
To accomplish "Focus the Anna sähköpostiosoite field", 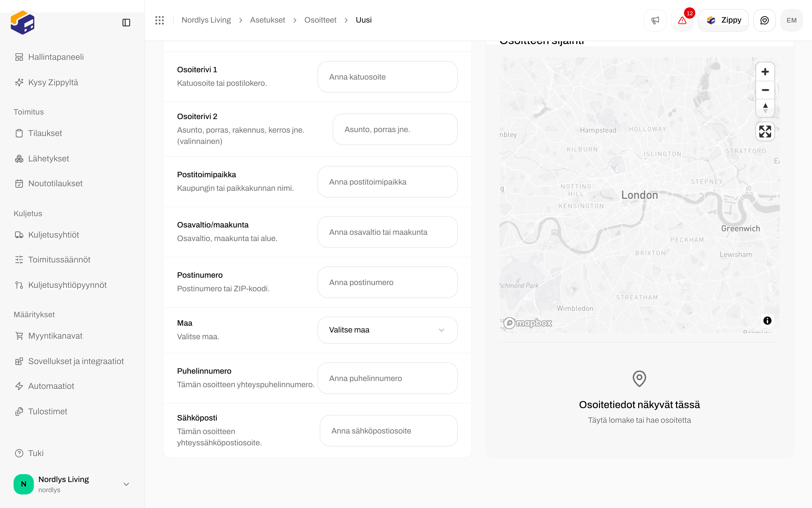I will [389, 431].
